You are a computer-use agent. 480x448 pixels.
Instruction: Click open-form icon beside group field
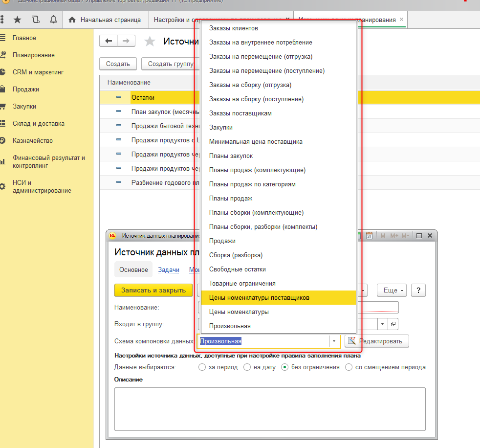tap(393, 324)
